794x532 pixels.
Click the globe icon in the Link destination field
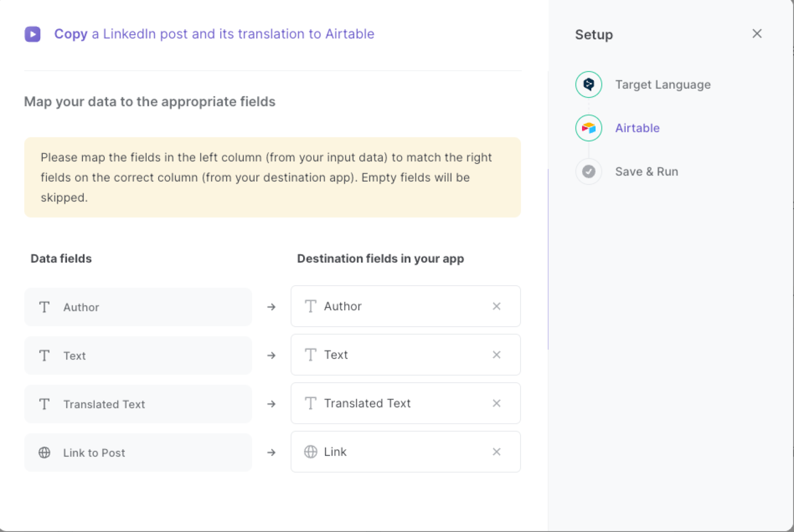tap(311, 452)
